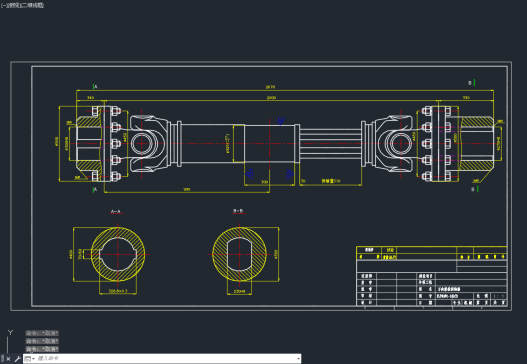Select the 2000 dimension text
527x364 pixels.
click(271, 97)
